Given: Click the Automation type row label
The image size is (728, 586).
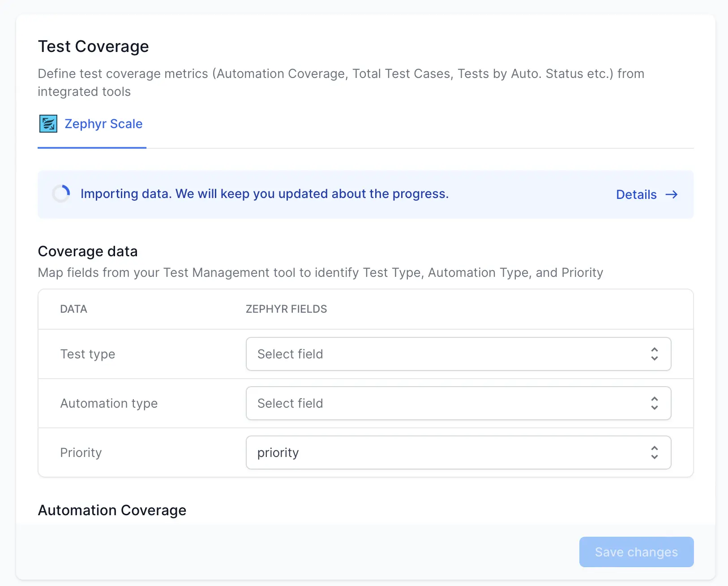Looking at the screenshot, I should [109, 403].
